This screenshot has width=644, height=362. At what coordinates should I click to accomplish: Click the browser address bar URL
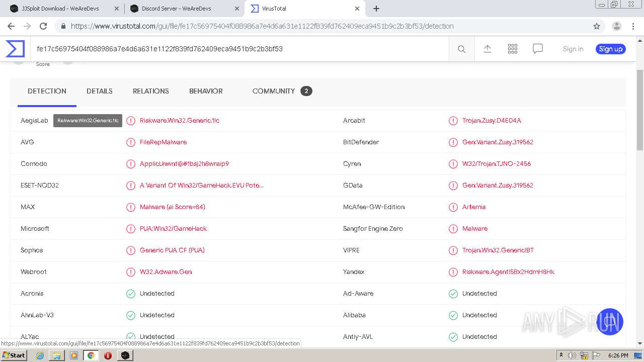tap(262, 26)
